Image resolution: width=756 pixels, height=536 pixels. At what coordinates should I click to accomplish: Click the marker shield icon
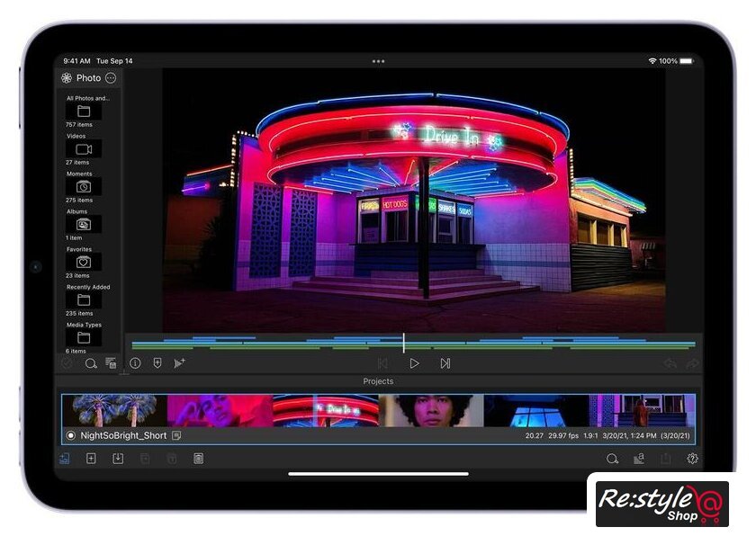point(157,363)
